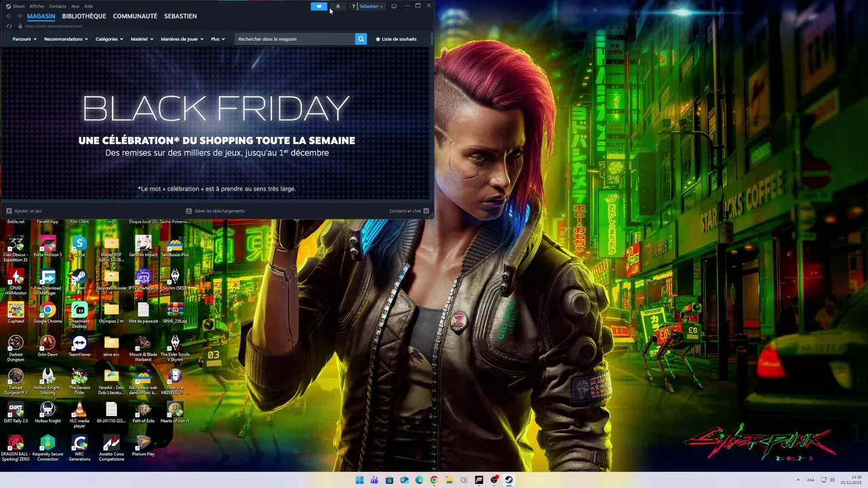868x488 pixels.
Task: Expand the Recommandations dropdown
Action: [x=66, y=39]
